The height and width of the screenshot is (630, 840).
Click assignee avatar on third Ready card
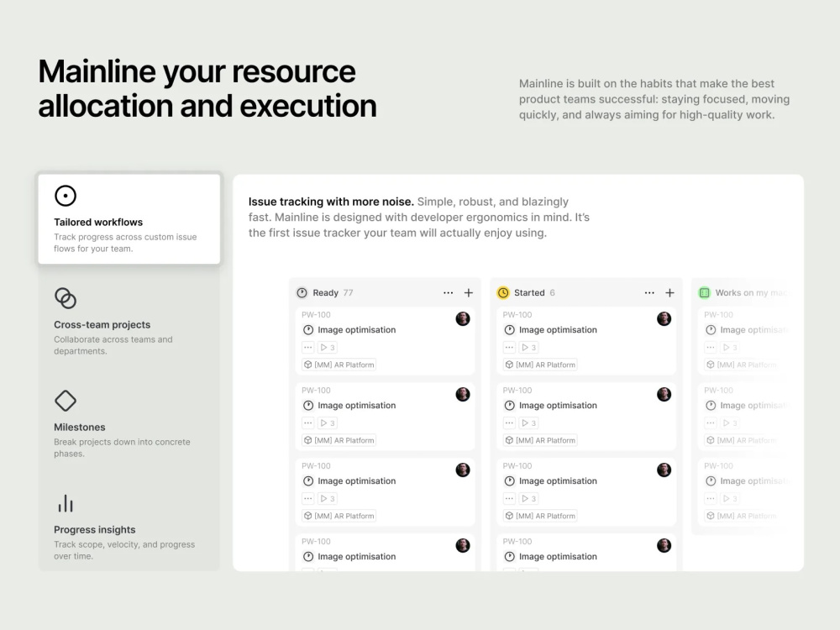tap(463, 470)
